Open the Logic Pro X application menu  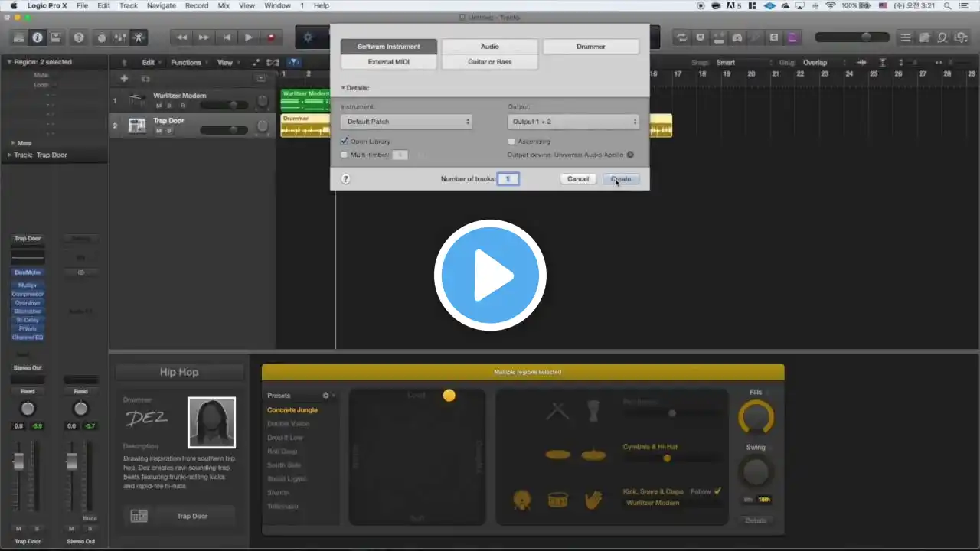[47, 5]
